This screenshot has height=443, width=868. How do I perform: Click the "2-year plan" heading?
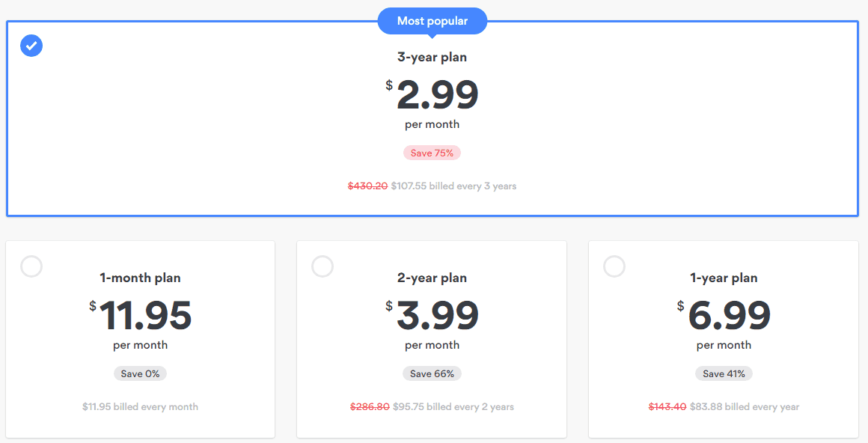coord(432,278)
